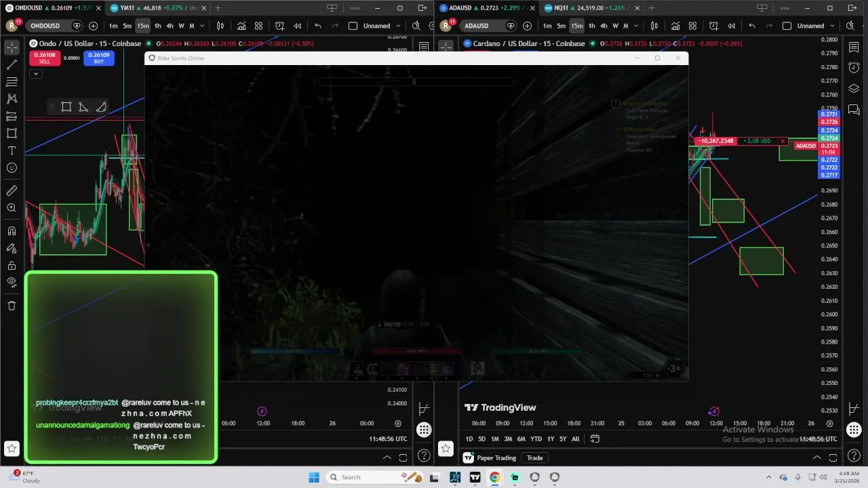The height and width of the screenshot is (488, 868).
Task: Open Chrome from the Windows taskbar
Action: pos(495,477)
